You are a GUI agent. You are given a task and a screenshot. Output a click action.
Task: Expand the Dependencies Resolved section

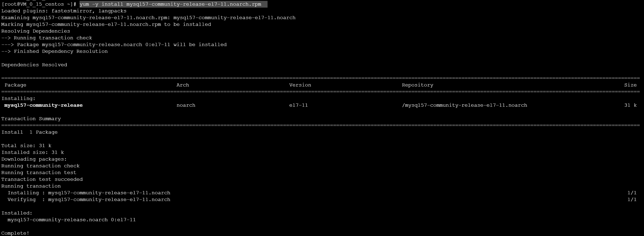pyautogui.click(x=34, y=65)
